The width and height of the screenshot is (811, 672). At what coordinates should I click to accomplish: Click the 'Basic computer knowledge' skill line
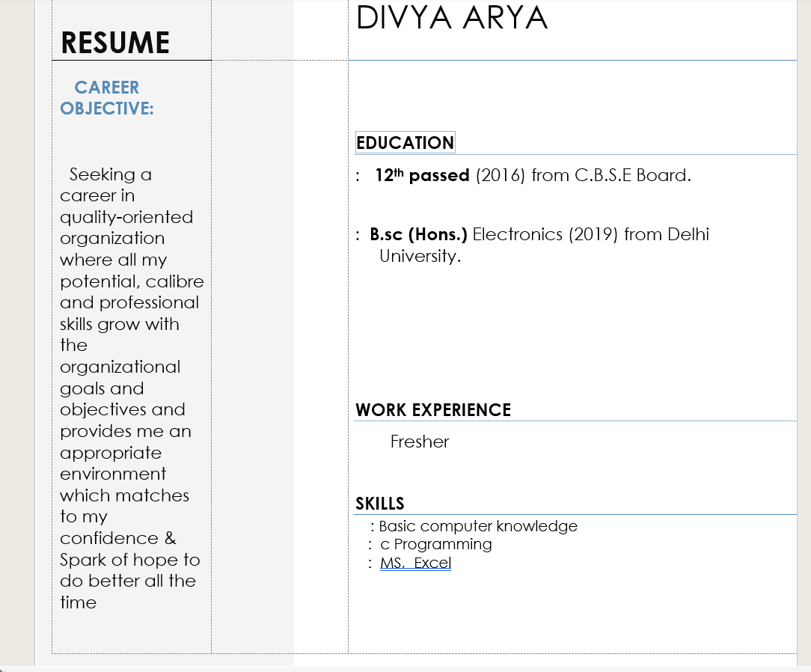coord(478,526)
